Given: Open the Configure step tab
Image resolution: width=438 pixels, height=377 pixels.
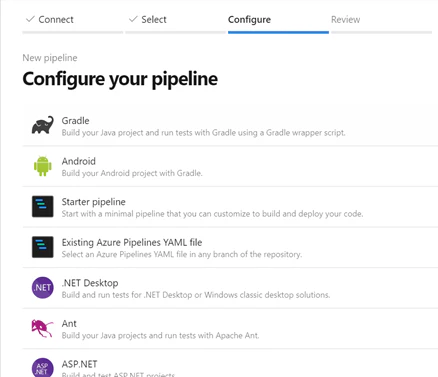Looking at the screenshot, I should click(x=249, y=20).
